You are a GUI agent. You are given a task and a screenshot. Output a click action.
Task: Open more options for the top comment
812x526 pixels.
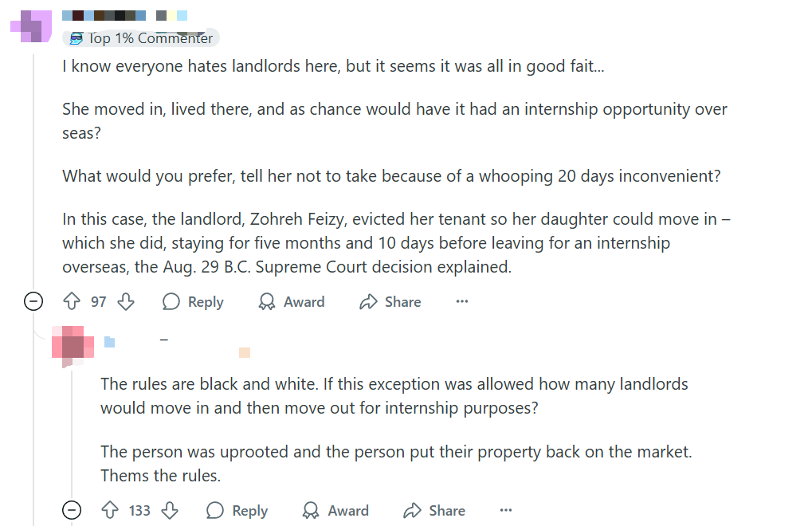pos(462,302)
